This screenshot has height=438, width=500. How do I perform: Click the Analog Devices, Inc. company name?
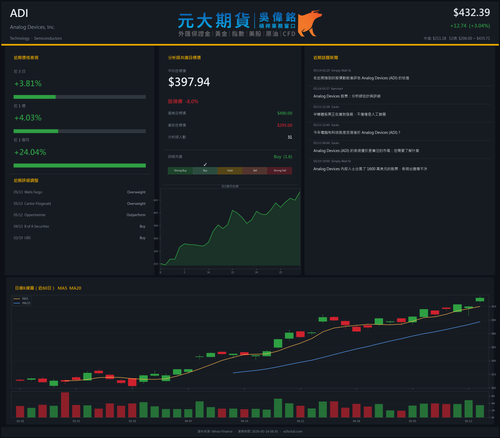(32, 27)
